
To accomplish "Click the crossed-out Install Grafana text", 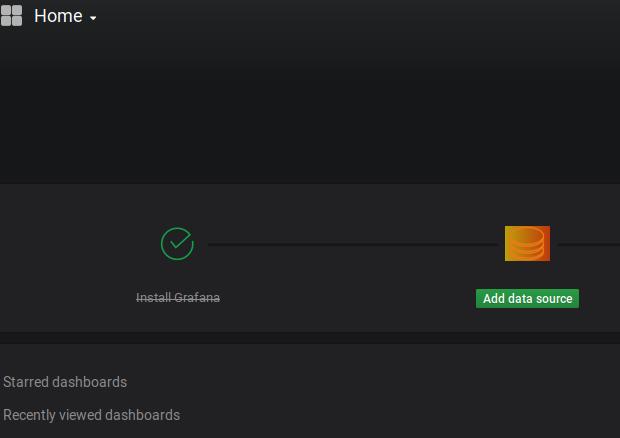I will tap(178, 298).
